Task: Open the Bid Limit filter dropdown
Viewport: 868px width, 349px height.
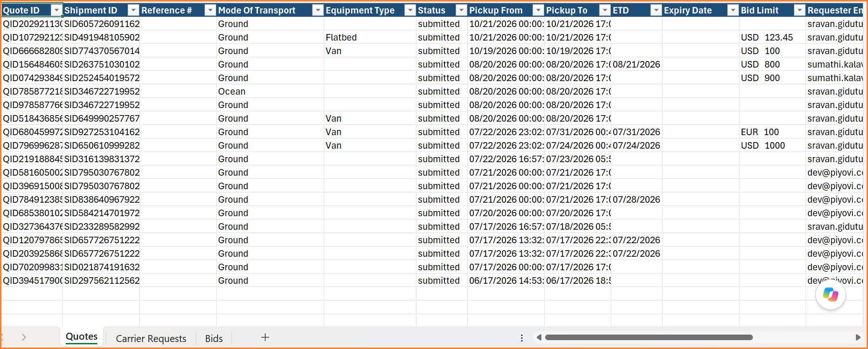Action: (x=800, y=10)
